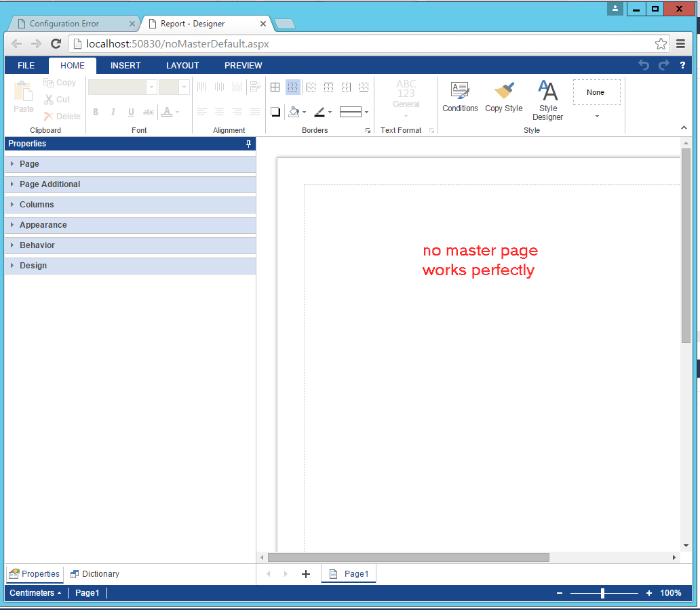Image resolution: width=700 pixels, height=610 pixels.
Task: Pin the Properties panel
Action: click(x=248, y=144)
